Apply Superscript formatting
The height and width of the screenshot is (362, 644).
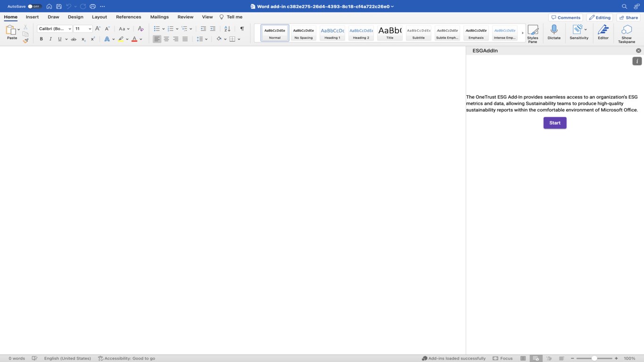pyautogui.click(x=93, y=39)
